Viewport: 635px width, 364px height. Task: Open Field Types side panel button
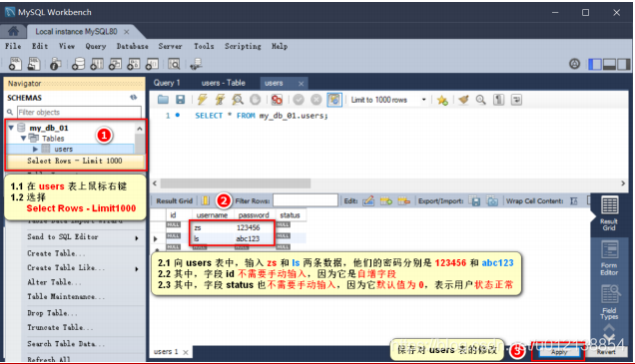tap(609, 302)
